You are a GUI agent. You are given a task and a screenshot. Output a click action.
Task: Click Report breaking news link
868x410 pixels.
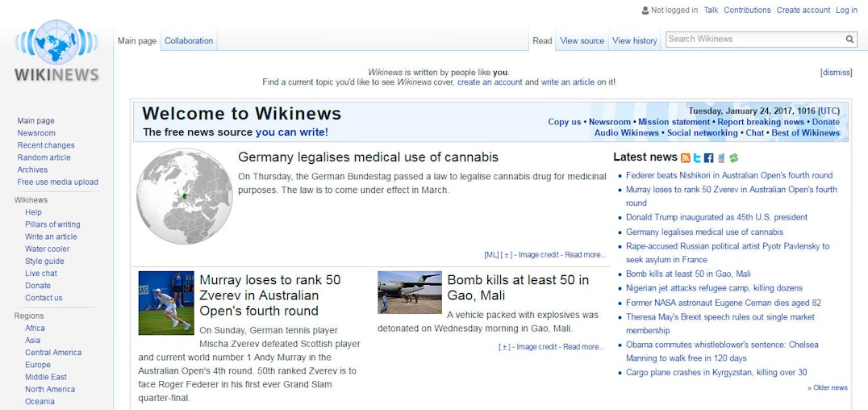(x=762, y=122)
